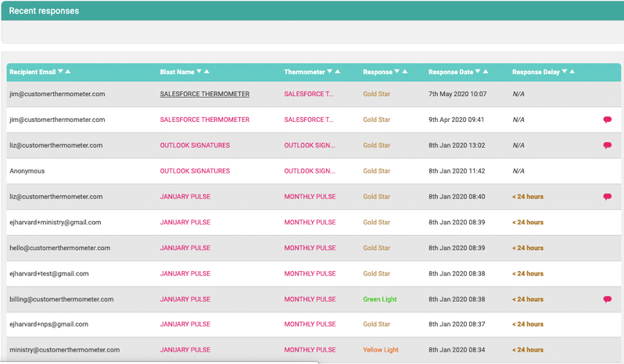Screen dimensions: 624x364
Task: Select Green Light response cell
Action: click(x=380, y=299)
